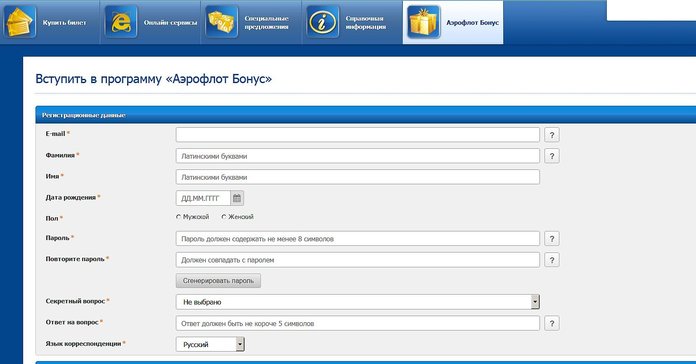Click the Сгенерировать пароль button
The height and width of the screenshot is (364, 696).
tap(218, 281)
